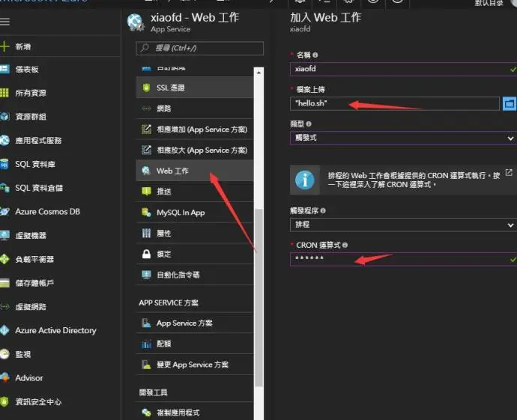Open the 儀表板 dashboard icon

tap(4, 69)
